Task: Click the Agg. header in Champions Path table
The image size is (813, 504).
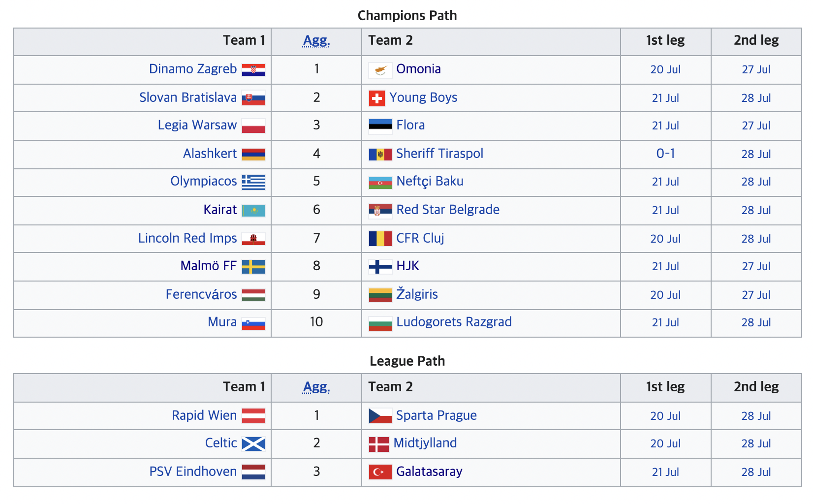Action: point(316,41)
